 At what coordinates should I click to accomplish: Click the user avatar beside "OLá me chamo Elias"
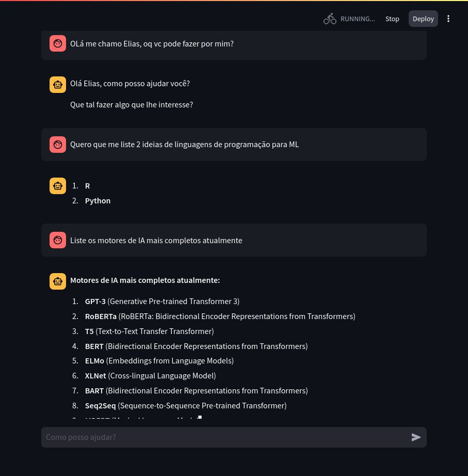(x=58, y=43)
